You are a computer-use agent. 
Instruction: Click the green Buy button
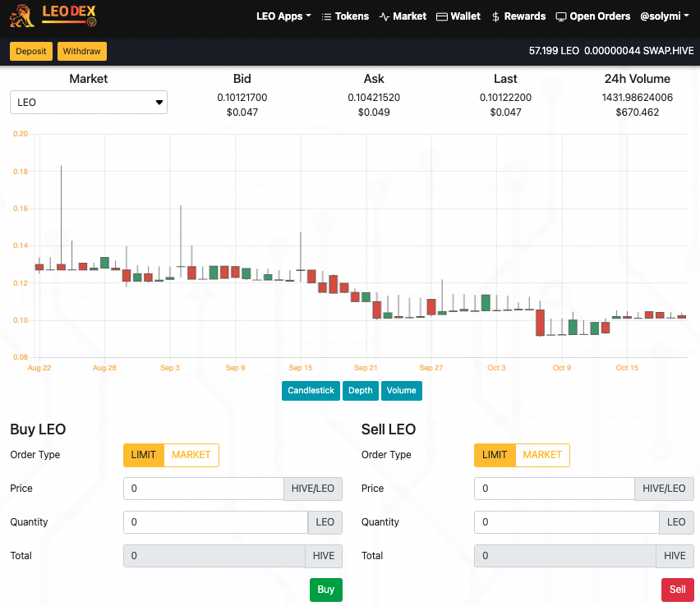tap(326, 590)
